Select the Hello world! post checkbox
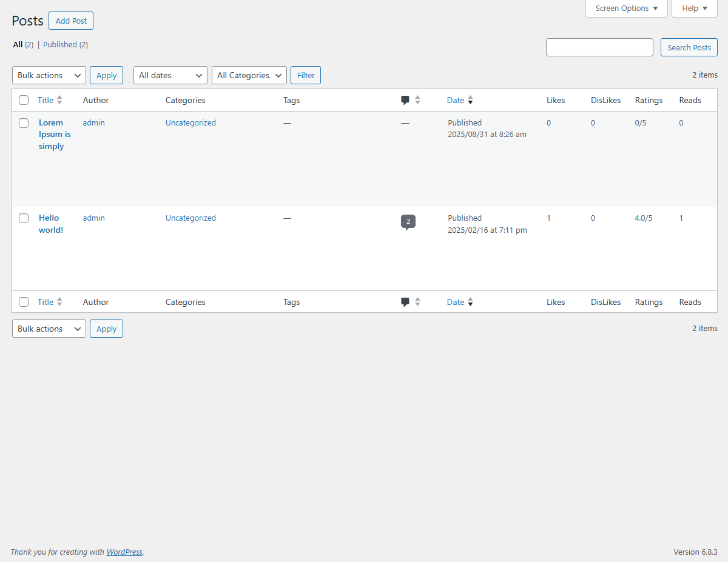The height and width of the screenshot is (562, 728). tap(23, 218)
